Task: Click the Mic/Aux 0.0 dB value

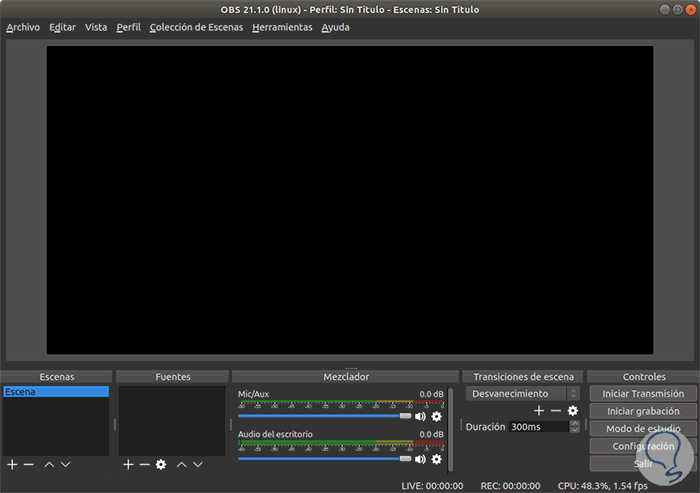Action: 431,394
